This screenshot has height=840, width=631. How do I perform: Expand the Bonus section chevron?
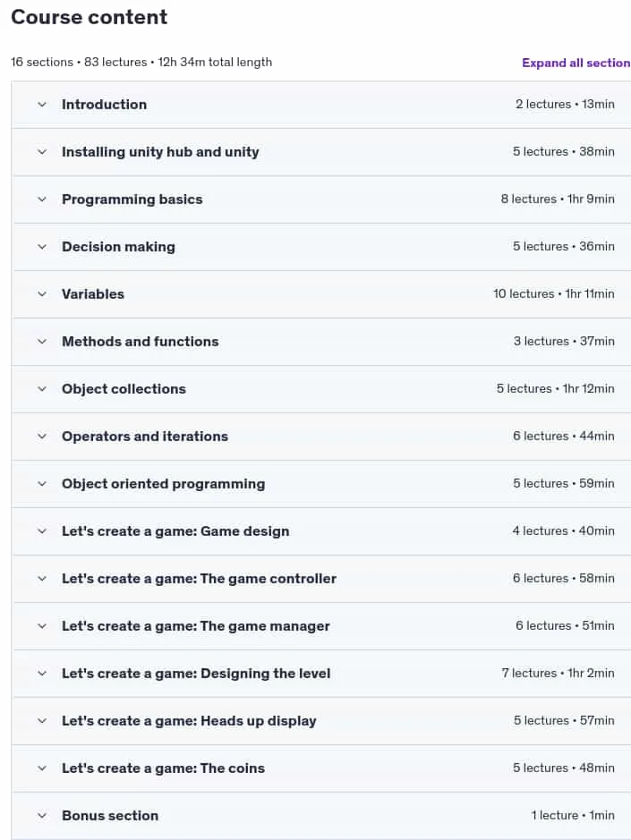pos(42,816)
